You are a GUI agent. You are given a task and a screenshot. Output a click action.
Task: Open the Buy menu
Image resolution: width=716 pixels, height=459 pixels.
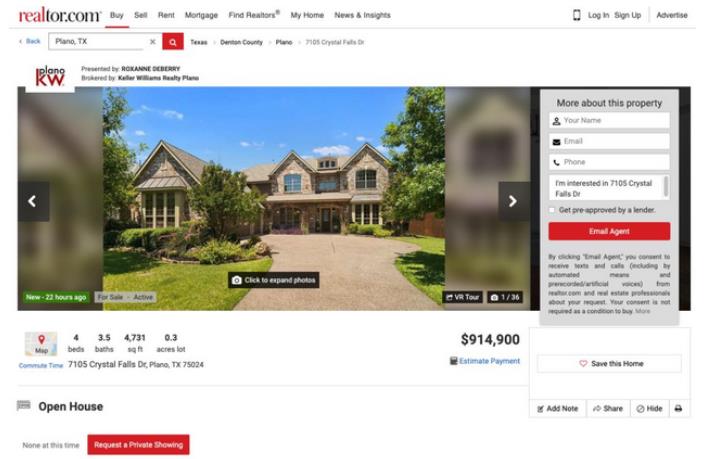[x=117, y=15]
